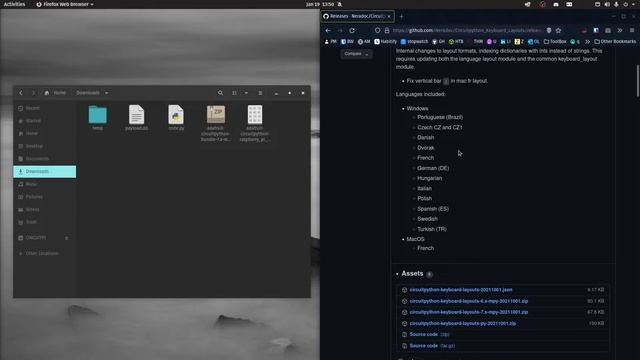640x360 pixels.
Task: Open the Firefox Web Browser app menu
Action: click(x=65, y=4)
